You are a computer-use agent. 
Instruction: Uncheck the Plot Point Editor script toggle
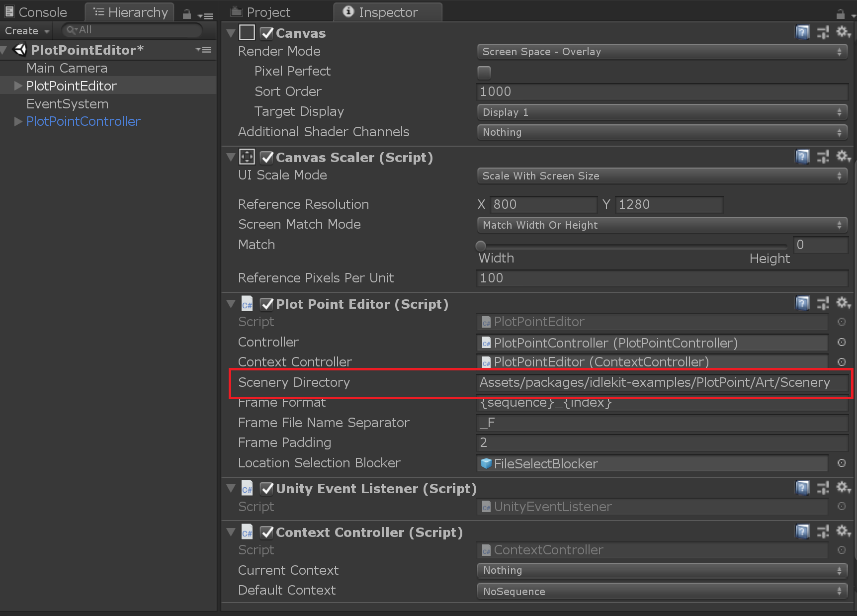tap(266, 304)
